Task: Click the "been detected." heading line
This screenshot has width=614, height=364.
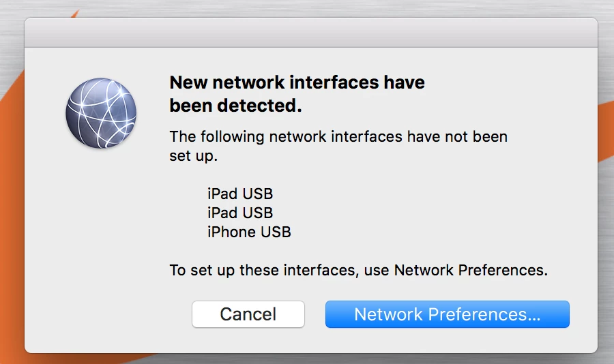Action: pyautogui.click(x=235, y=106)
